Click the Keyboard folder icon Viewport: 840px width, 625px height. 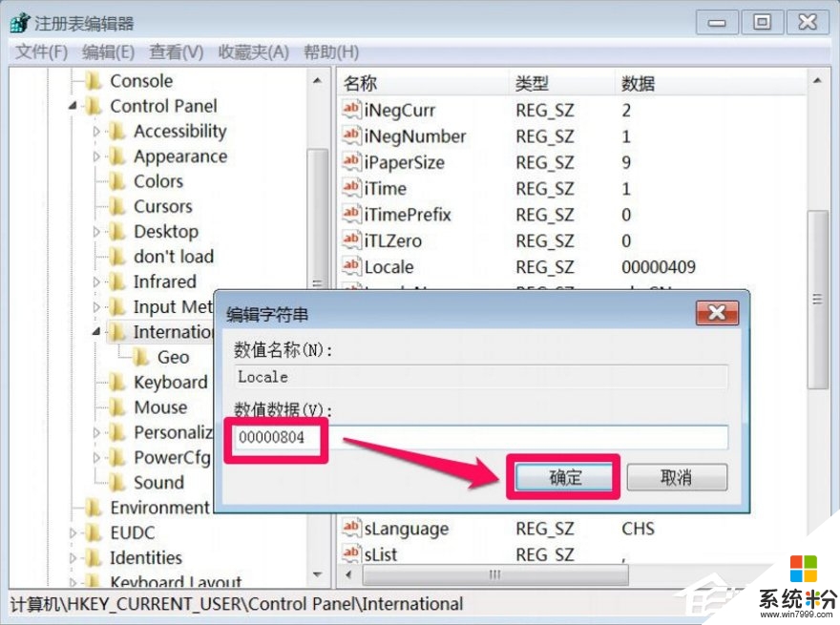coord(117,383)
